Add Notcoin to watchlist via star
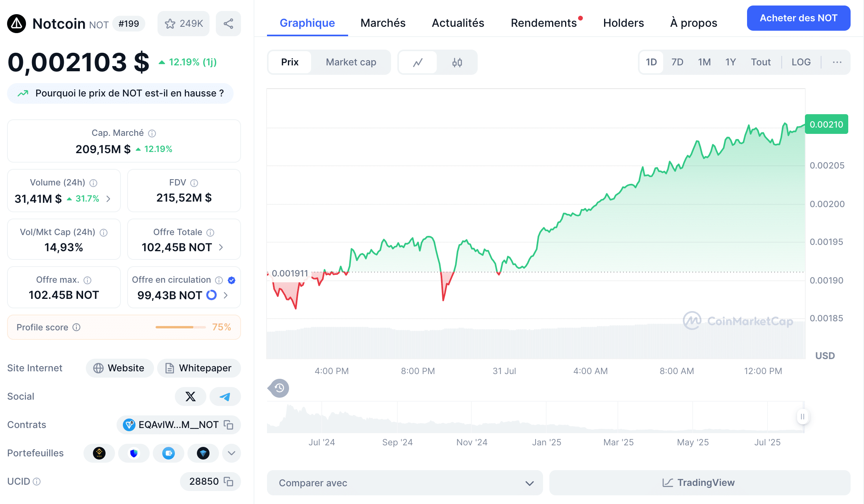Screen dimensions: 864x504 pos(184,24)
